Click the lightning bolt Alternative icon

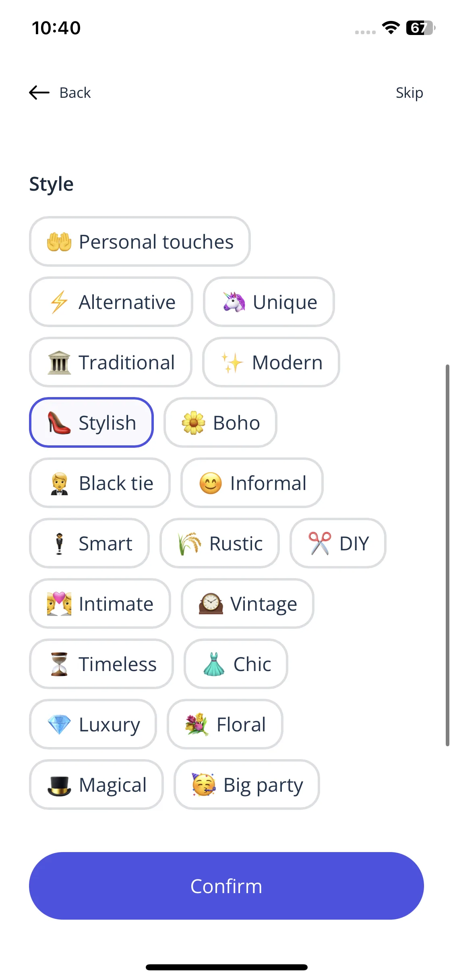[x=59, y=302]
